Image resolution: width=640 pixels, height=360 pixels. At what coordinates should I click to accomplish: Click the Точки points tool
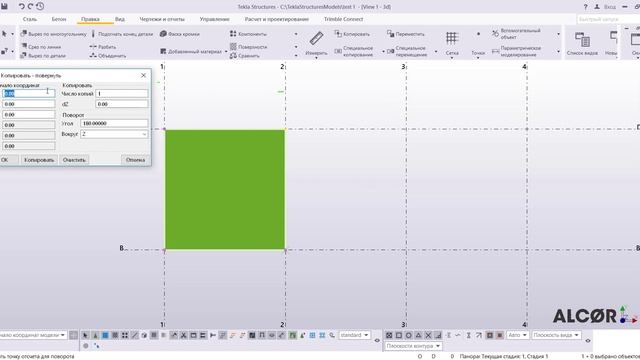[x=478, y=43]
